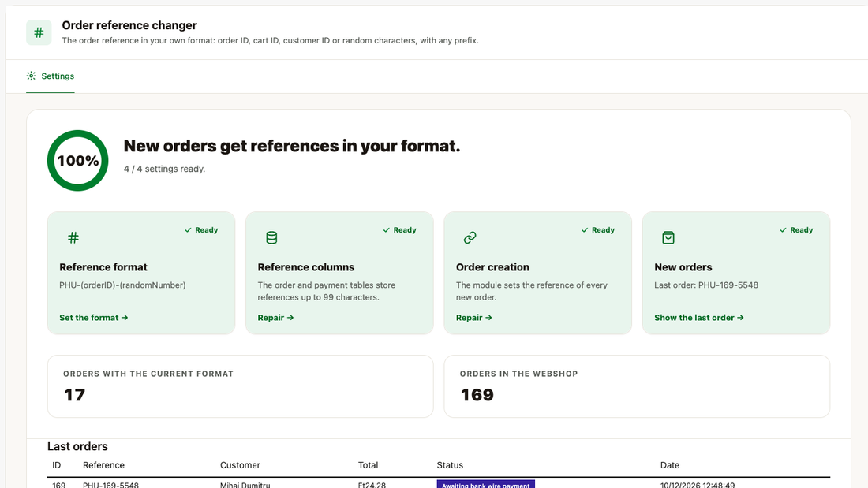
Task: Click the 'Reference format' card title
Action: point(103,267)
